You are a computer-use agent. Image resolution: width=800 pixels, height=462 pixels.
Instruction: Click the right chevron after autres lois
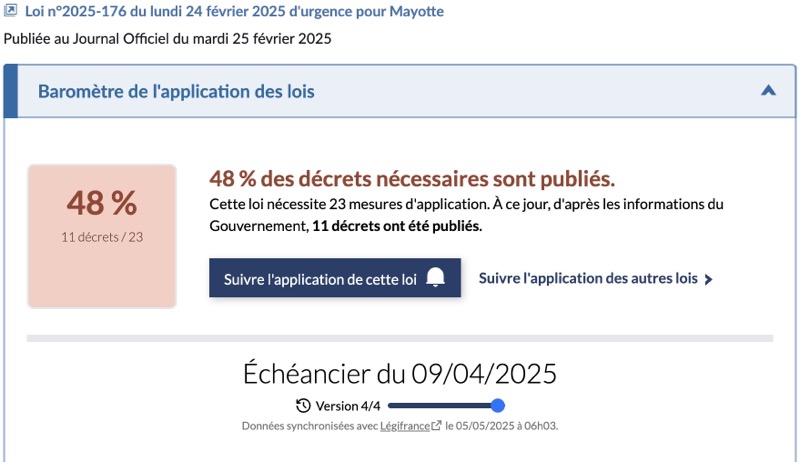pyautogui.click(x=708, y=280)
